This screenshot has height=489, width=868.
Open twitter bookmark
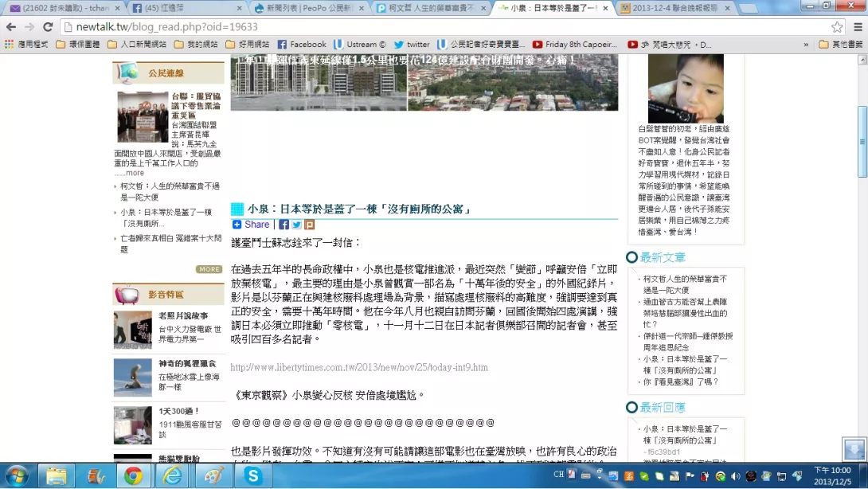(412, 45)
